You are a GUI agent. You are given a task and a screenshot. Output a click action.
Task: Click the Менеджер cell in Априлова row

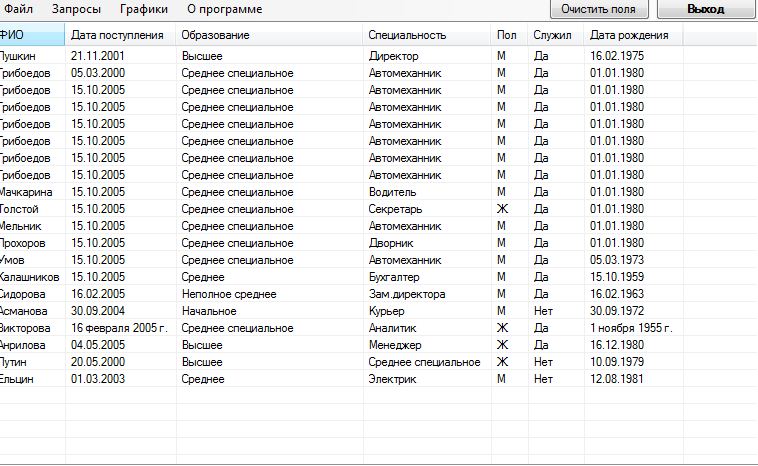[395, 345]
